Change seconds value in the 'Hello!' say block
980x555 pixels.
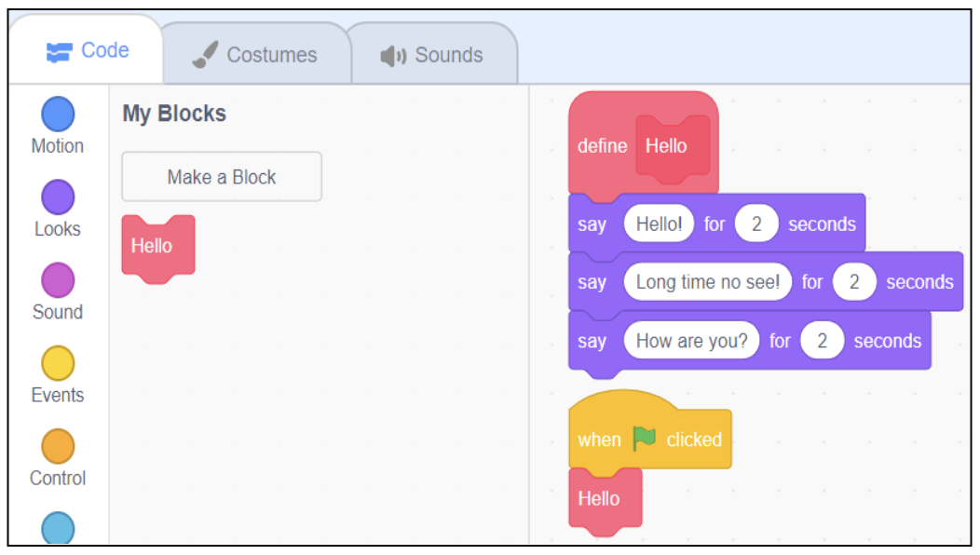click(x=756, y=224)
